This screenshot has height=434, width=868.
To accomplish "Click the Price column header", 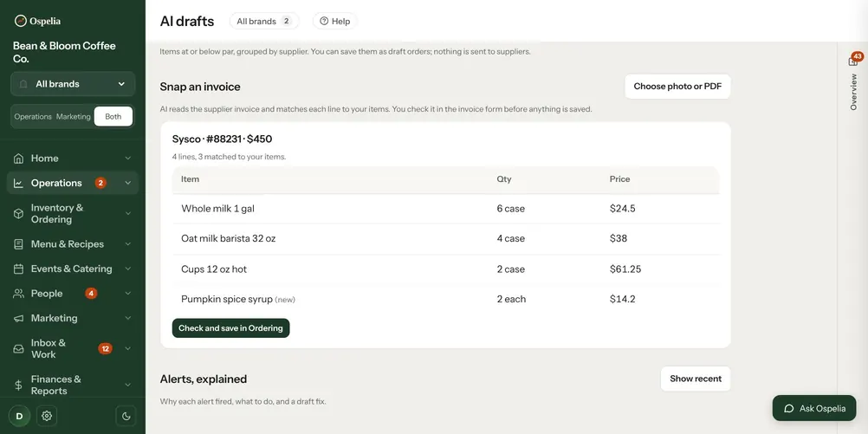I will tap(619, 178).
